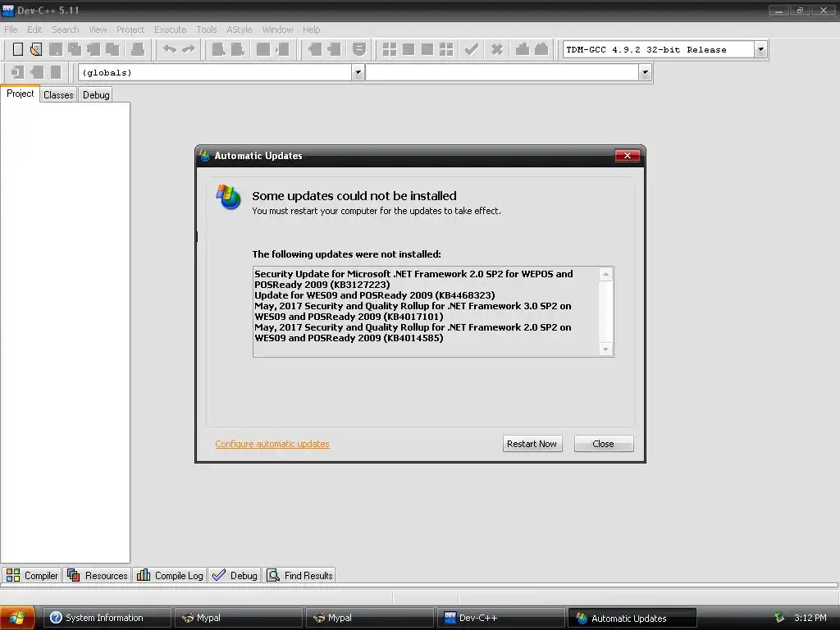Click the Close file toolbar icon
Image resolution: width=840 pixels, height=630 pixels.
click(x=94, y=49)
